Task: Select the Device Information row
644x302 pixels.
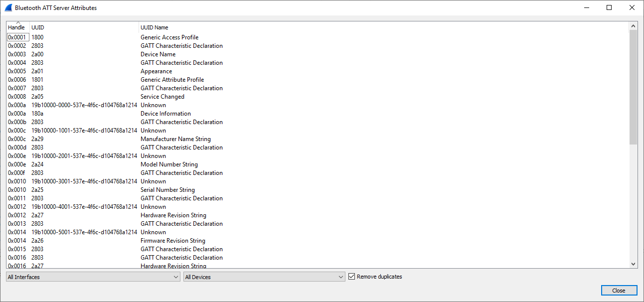Action: point(318,114)
